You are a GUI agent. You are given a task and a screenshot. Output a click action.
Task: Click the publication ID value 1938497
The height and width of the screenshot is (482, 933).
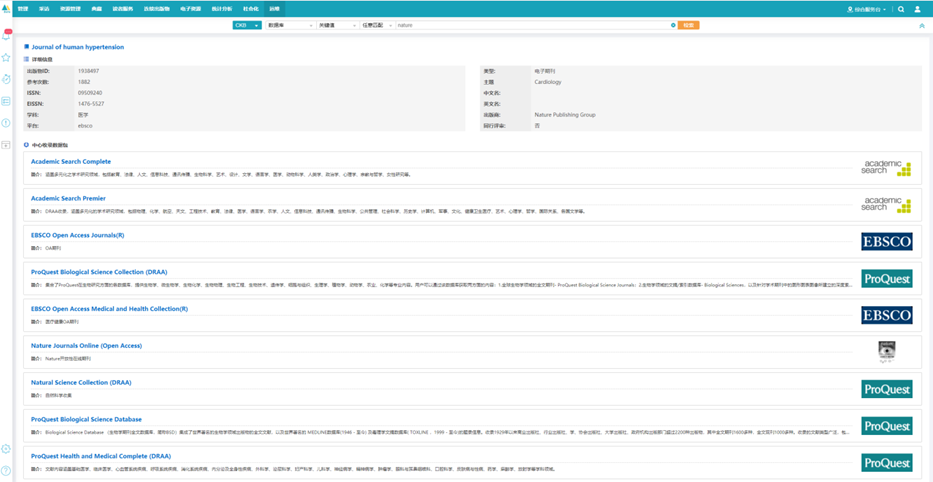tap(88, 71)
